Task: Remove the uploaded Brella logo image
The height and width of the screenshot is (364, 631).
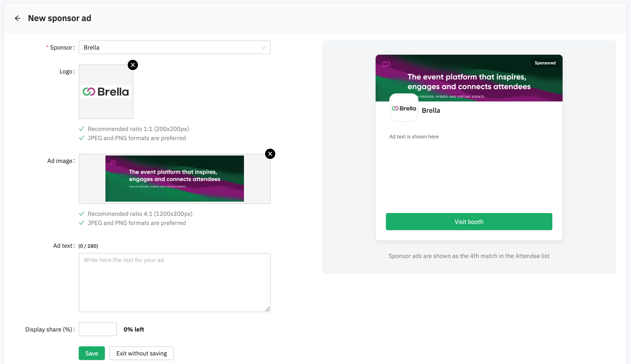Action: tap(133, 65)
